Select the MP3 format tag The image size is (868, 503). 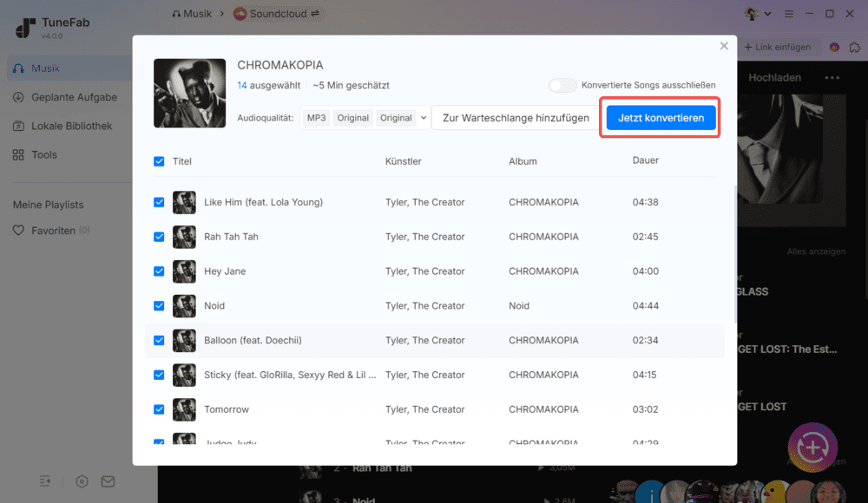point(316,118)
